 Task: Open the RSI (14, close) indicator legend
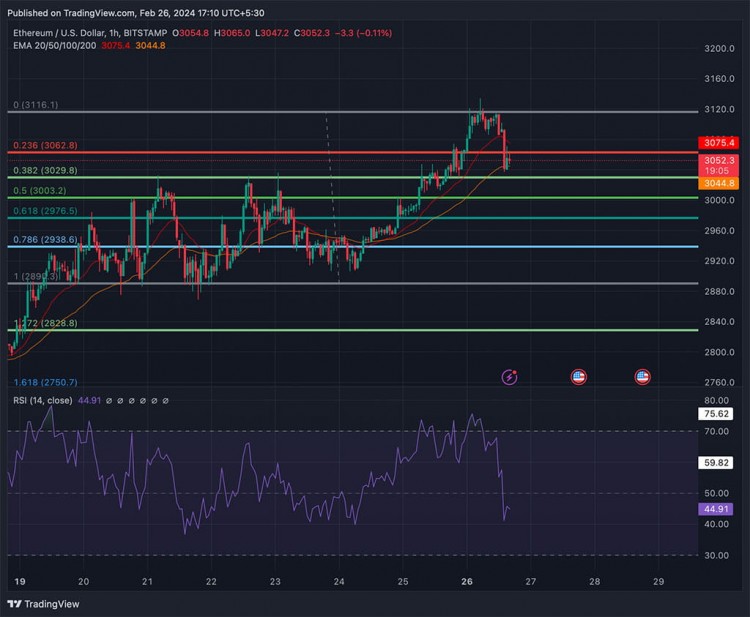[x=46, y=400]
